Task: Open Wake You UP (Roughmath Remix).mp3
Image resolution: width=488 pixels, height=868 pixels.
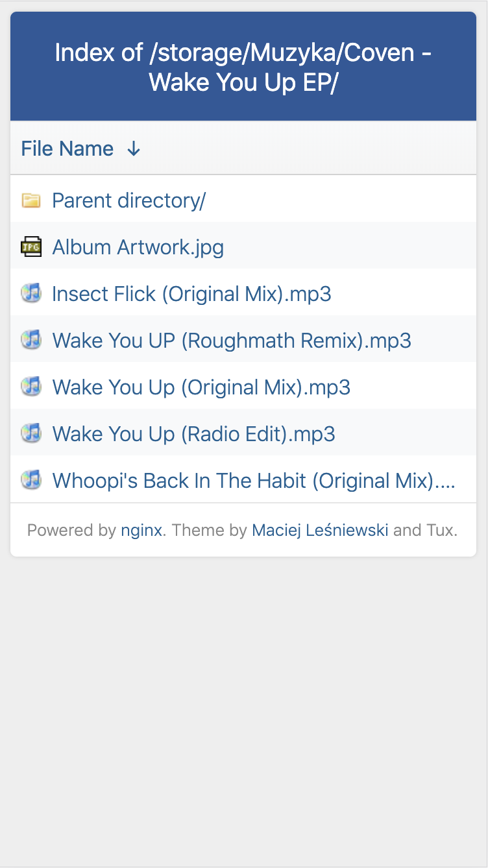Action: [232, 341]
